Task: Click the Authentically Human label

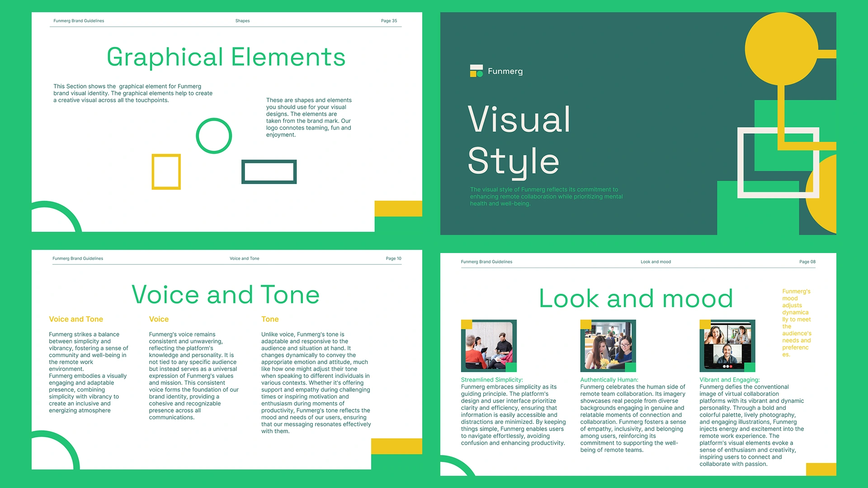Action: click(609, 380)
